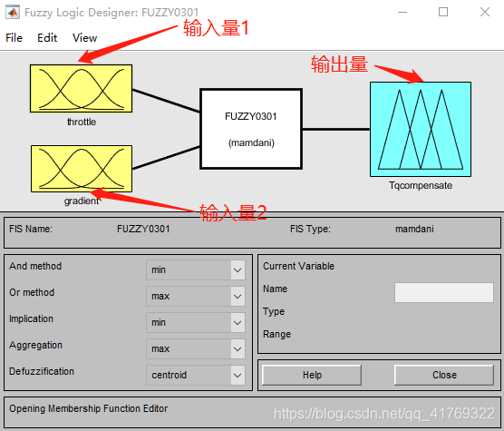Expand the Defuzzification centroid dropdown
Viewport: 504px width, 431px height.
(x=196, y=375)
